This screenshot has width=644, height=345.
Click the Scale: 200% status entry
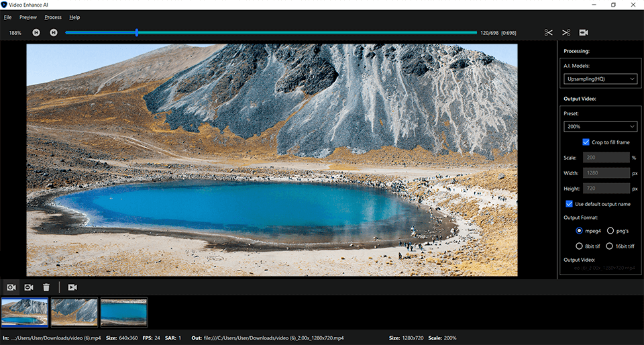(442, 338)
